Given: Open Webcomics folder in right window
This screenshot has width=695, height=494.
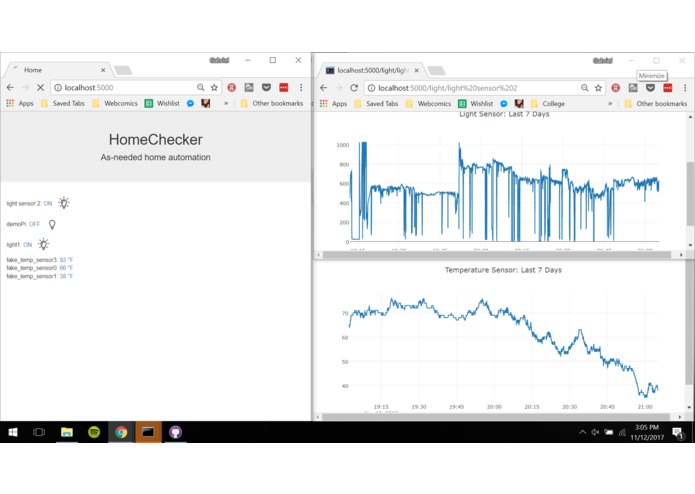Looking at the screenshot, I should pos(429,104).
